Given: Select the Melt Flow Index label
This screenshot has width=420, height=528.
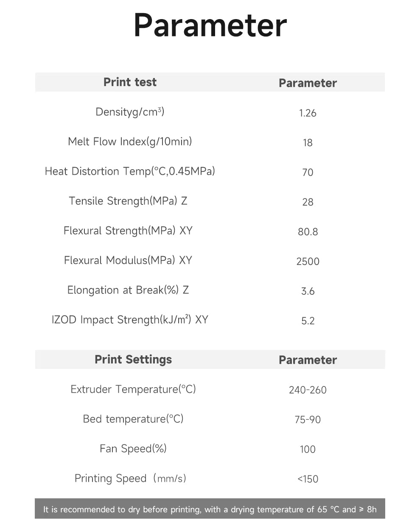Looking at the screenshot, I should click(x=130, y=142).
